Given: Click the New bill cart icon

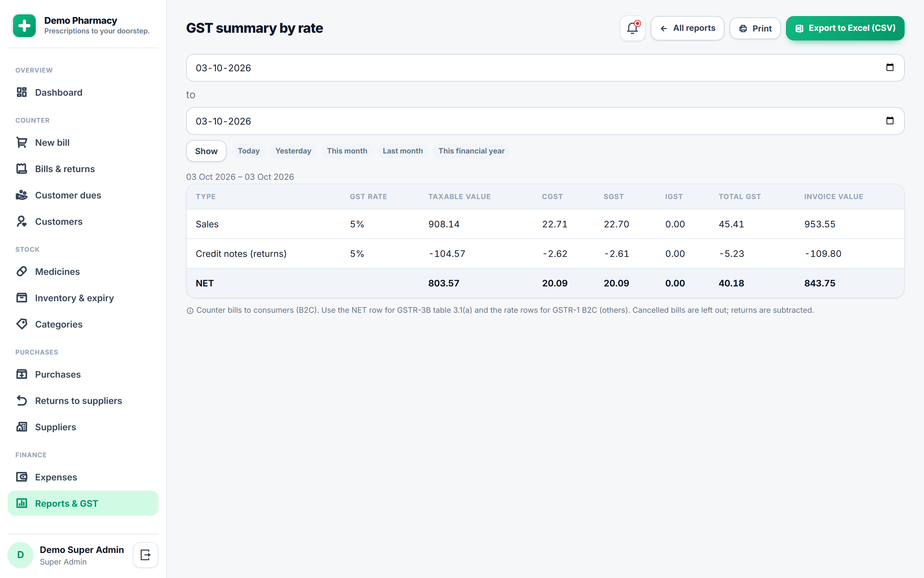Looking at the screenshot, I should tap(22, 142).
